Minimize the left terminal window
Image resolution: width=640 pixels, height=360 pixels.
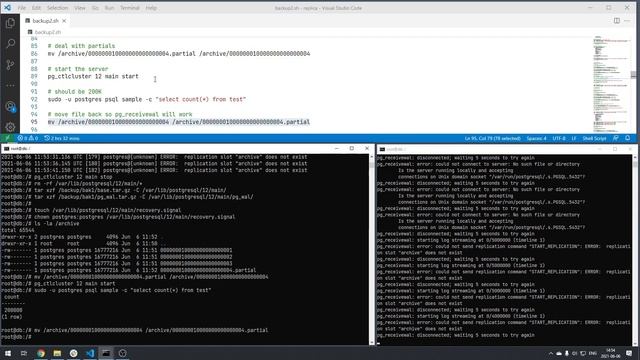(336, 149)
